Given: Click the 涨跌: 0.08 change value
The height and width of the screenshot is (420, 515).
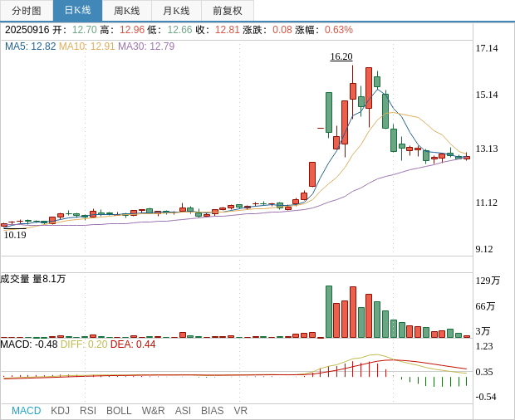Looking at the screenshot, I should [x=267, y=30].
